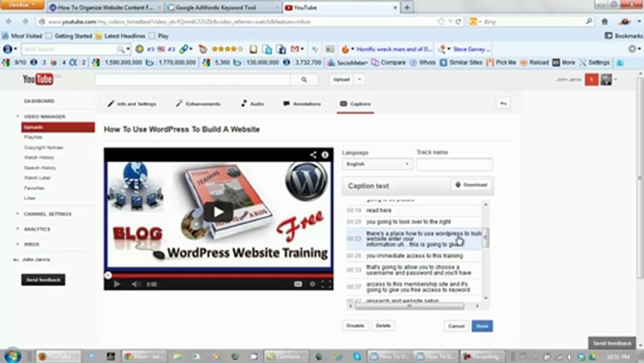The image size is (644, 363).
Task: Open the Recording taskbar item
Action: tap(482, 356)
